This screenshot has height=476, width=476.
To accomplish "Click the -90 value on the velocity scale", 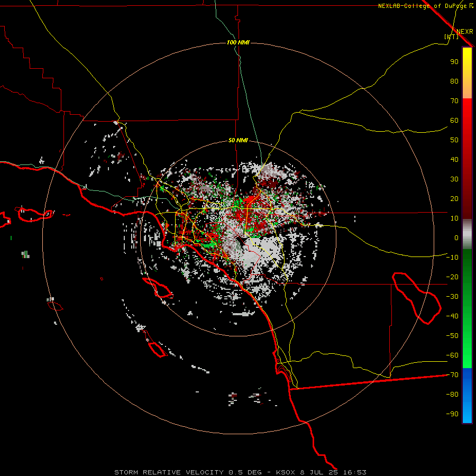I will pos(452,414).
